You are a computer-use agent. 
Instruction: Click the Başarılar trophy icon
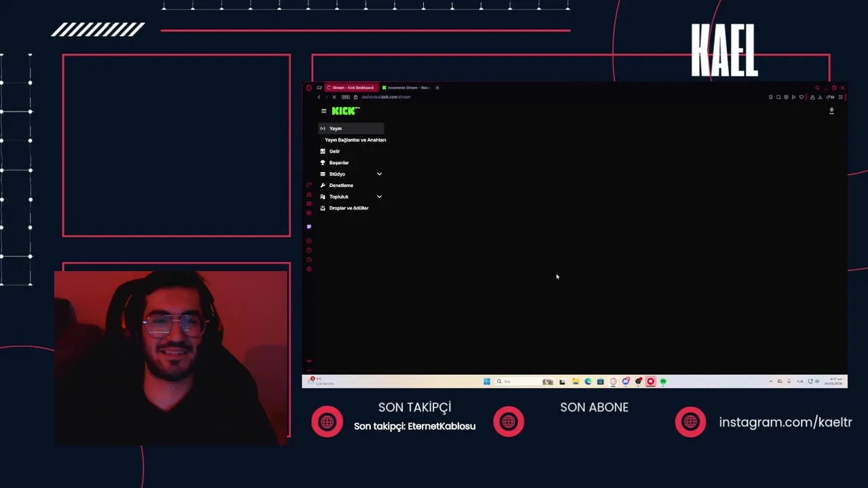coord(323,163)
